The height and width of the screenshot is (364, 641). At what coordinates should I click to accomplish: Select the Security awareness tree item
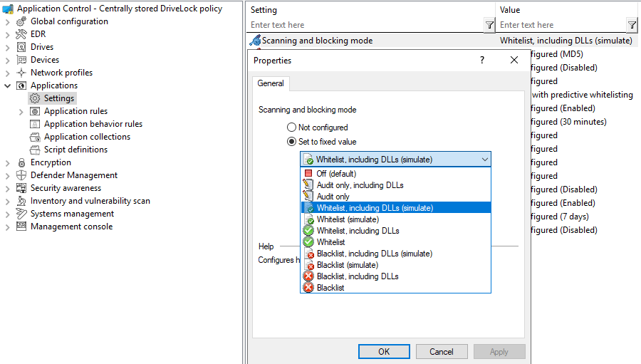coord(66,188)
